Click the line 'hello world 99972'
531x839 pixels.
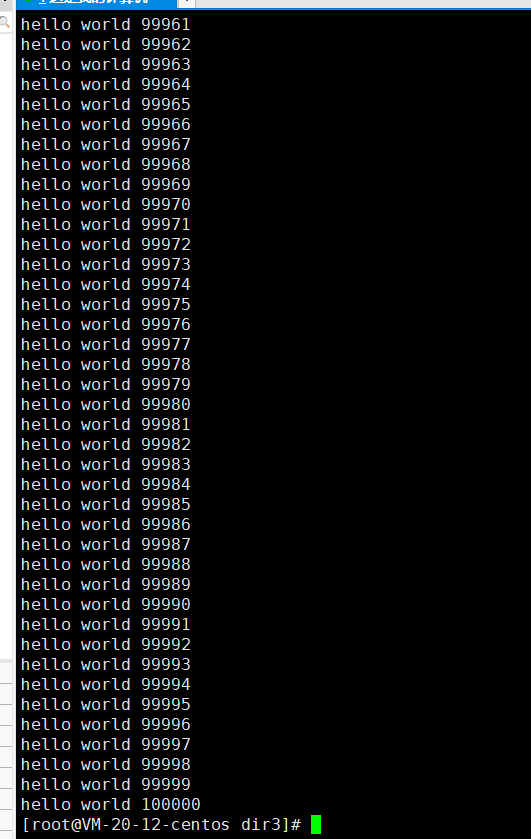click(105, 245)
